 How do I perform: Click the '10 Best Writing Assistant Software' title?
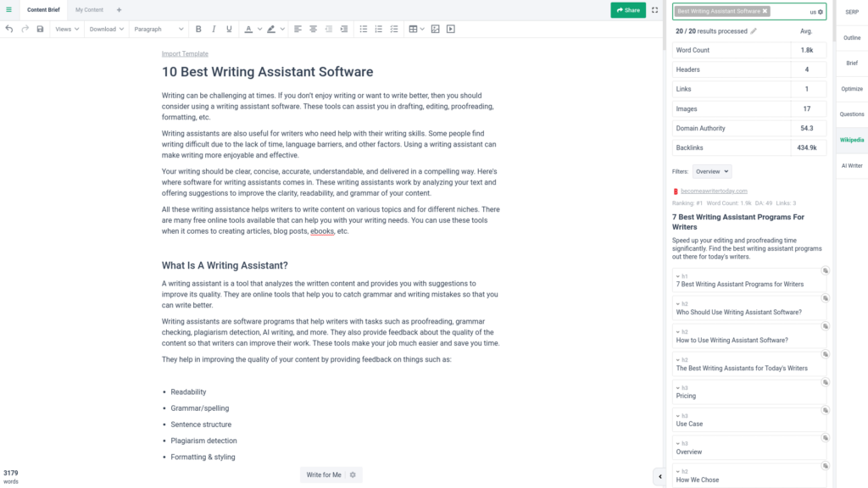tap(267, 72)
